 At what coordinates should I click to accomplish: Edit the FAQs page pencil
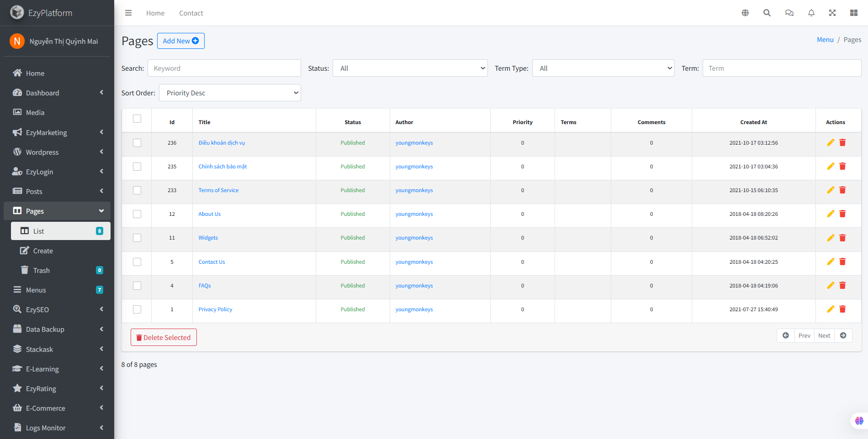(x=831, y=286)
